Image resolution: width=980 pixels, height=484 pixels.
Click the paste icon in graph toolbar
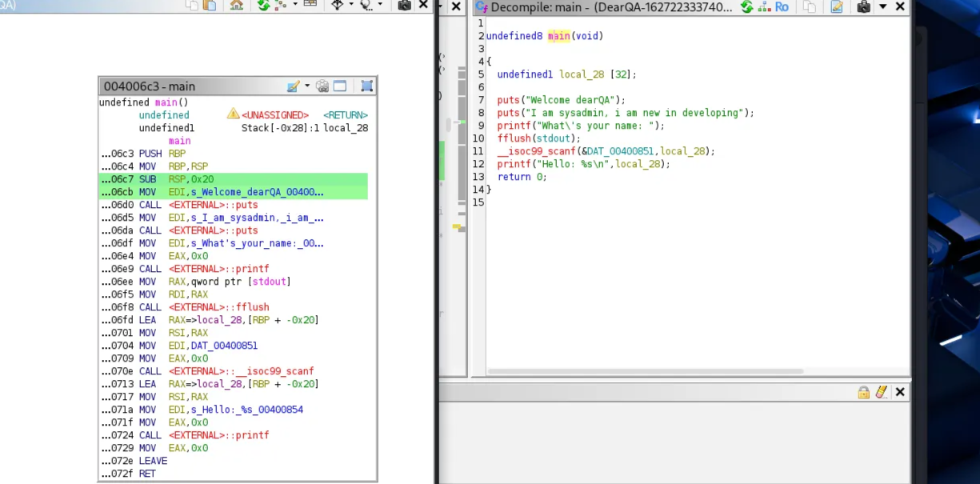(210, 6)
